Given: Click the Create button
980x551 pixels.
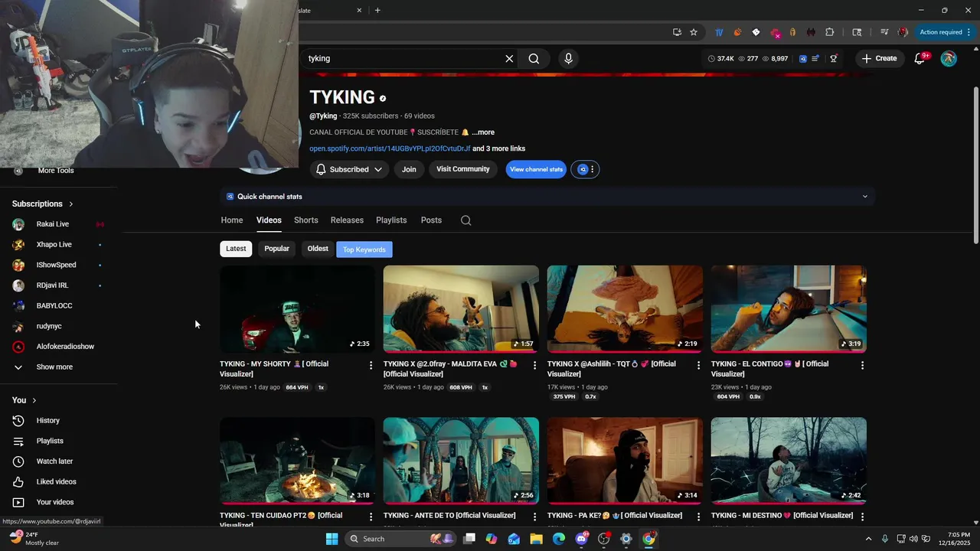Looking at the screenshot, I should tap(879, 58).
